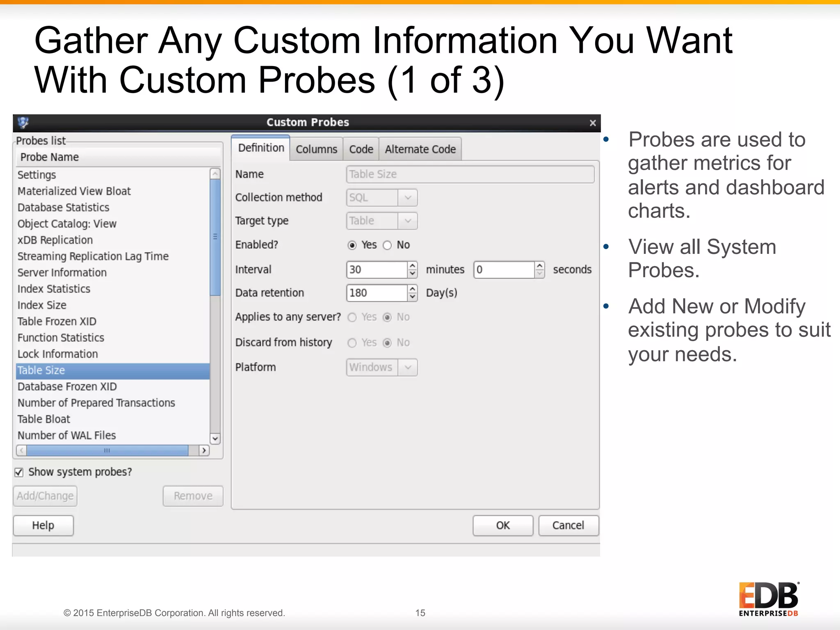
Task: Open the Platform dropdown
Action: (408, 367)
